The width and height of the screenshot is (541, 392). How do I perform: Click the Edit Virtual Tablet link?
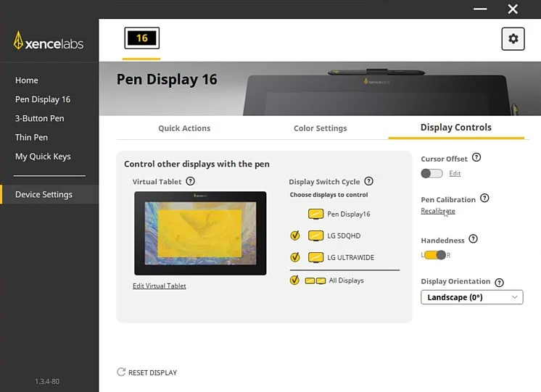click(x=160, y=285)
